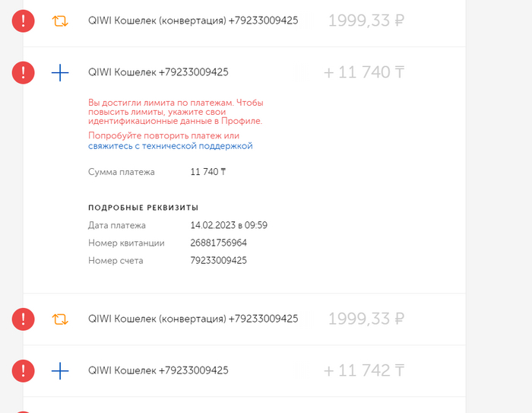
Task: Click payment date 14.02.2023 в 09:59
Action: click(228, 225)
